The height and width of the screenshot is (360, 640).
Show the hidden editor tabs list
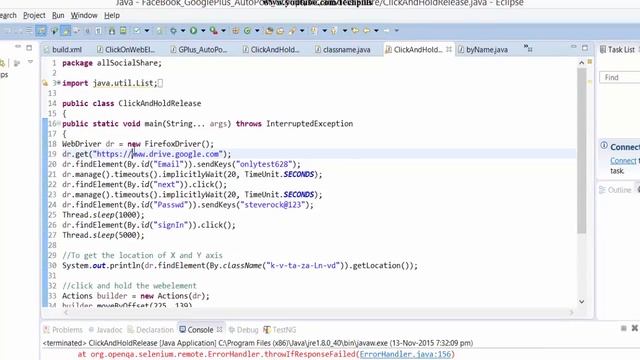click(x=528, y=48)
